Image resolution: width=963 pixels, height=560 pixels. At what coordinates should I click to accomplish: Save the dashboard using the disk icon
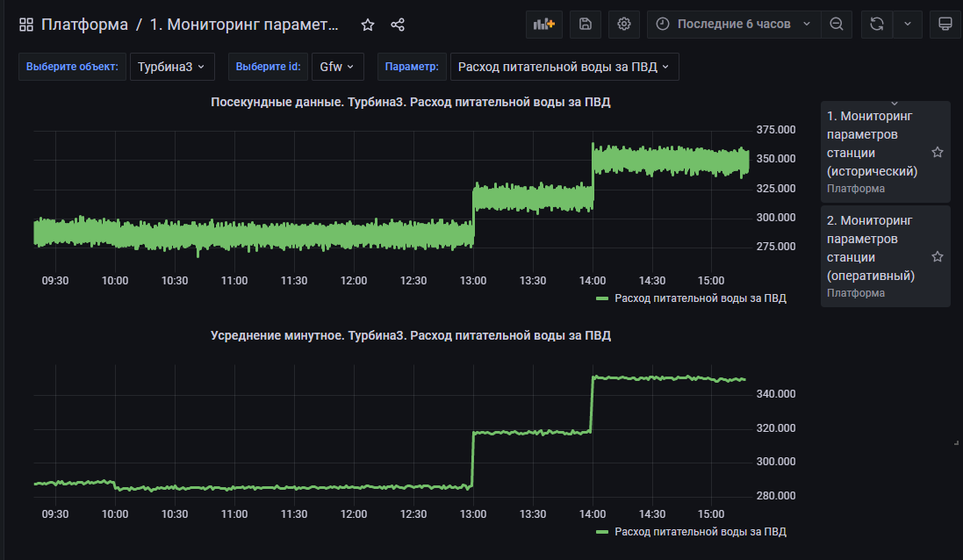coord(586,25)
